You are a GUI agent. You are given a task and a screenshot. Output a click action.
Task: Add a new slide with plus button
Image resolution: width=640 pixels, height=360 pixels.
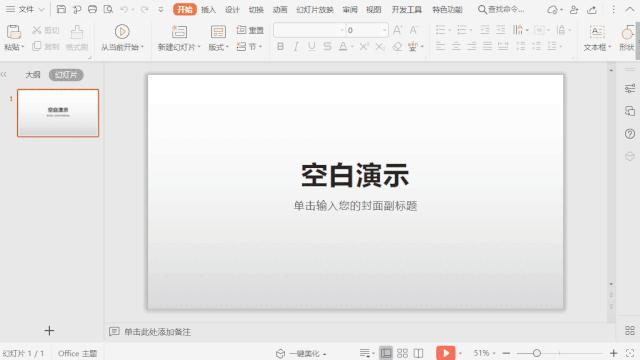point(49,331)
